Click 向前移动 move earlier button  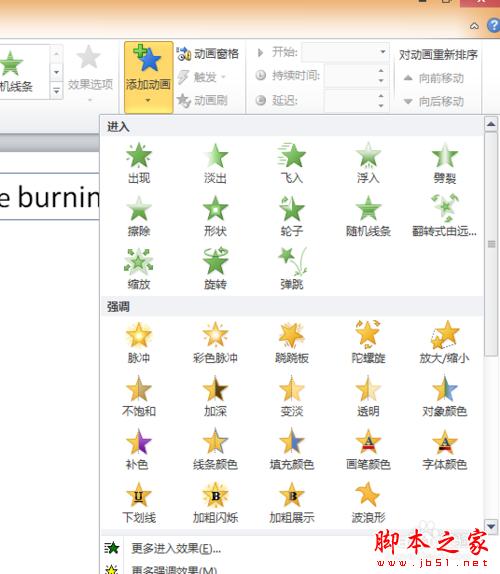pos(434,78)
